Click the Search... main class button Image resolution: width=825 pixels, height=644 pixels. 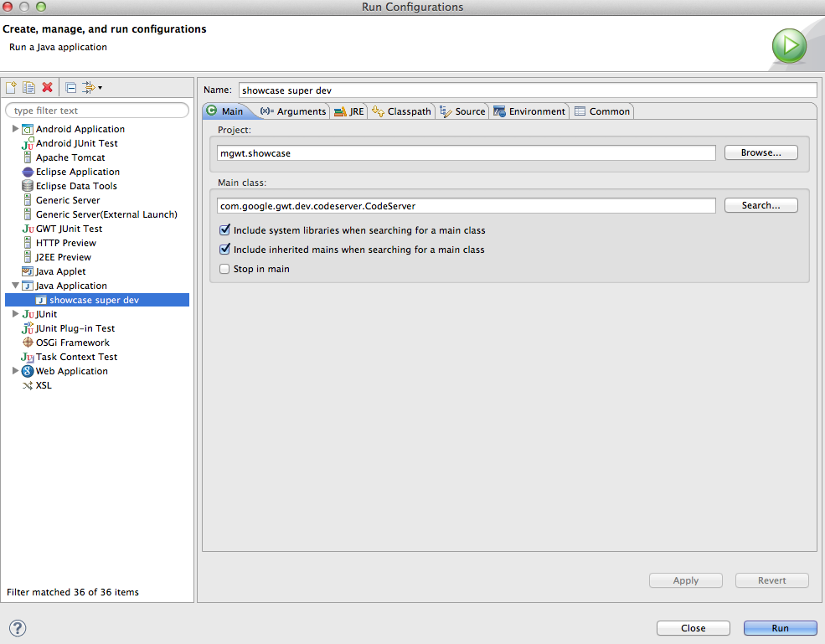pos(761,205)
